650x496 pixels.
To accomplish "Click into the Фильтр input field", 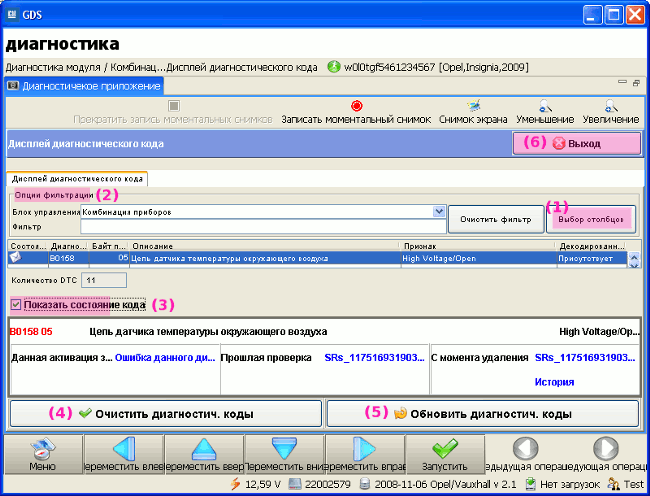I will click(x=263, y=227).
